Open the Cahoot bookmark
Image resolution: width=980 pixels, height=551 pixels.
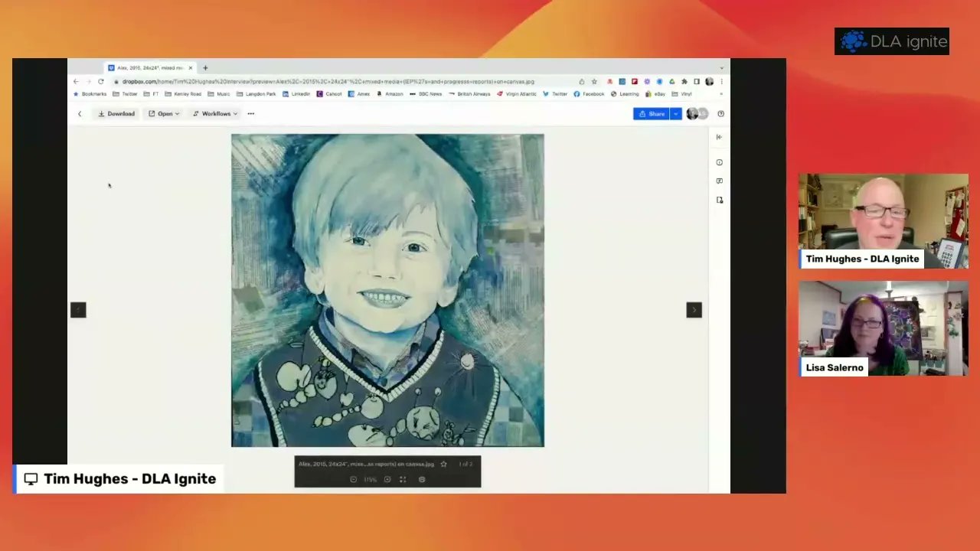click(x=329, y=94)
